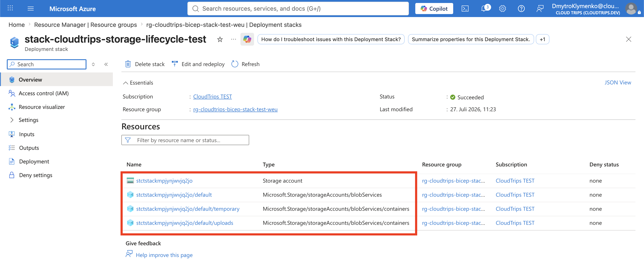Image resolution: width=644 pixels, height=277 pixels.
Task: Click the cube icon of the default blobServices row
Action: [130, 194]
